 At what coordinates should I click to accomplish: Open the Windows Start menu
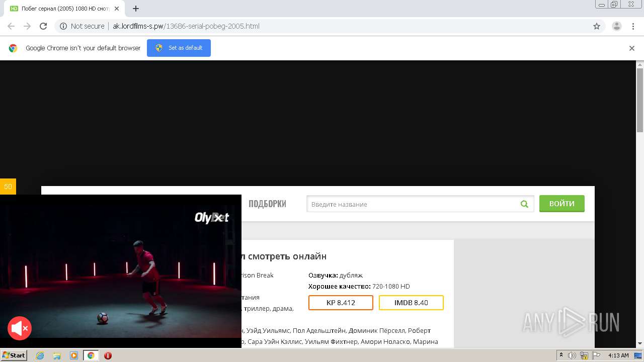(14, 355)
